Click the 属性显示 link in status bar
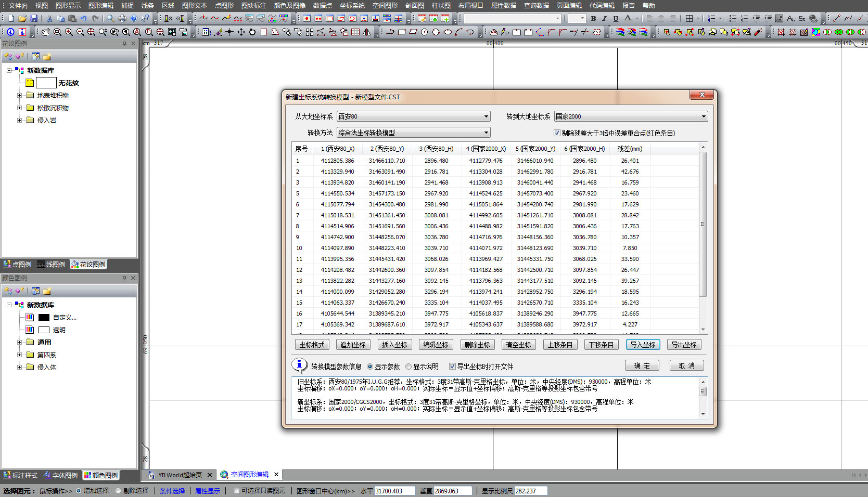Screen dimensions: 868x497 pyautogui.click(x=208, y=491)
